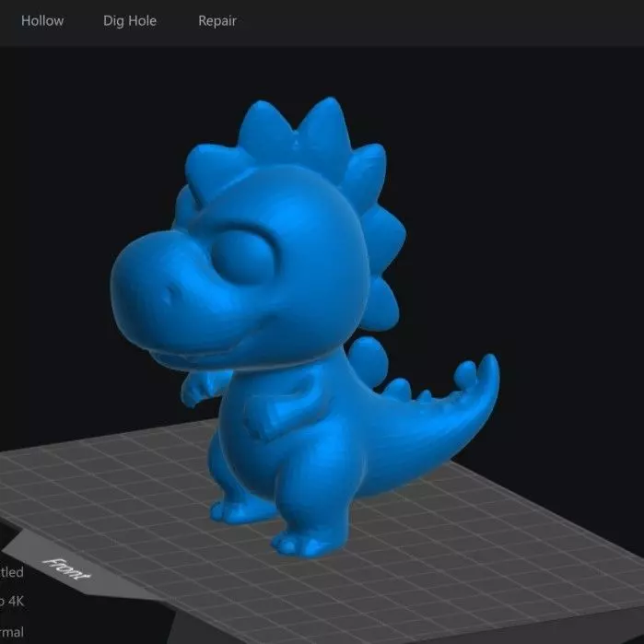Click the Front label on build plate

pos(66,568)
